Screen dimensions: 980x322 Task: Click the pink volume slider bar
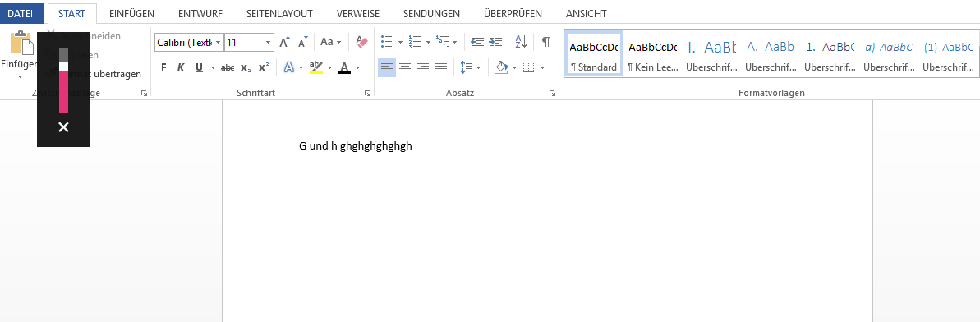tap(64, 91)
